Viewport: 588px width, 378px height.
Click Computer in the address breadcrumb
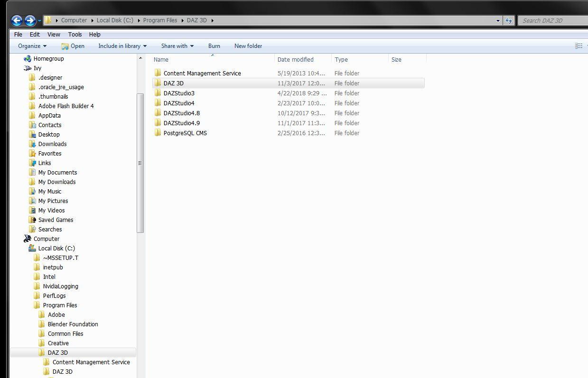74,20
